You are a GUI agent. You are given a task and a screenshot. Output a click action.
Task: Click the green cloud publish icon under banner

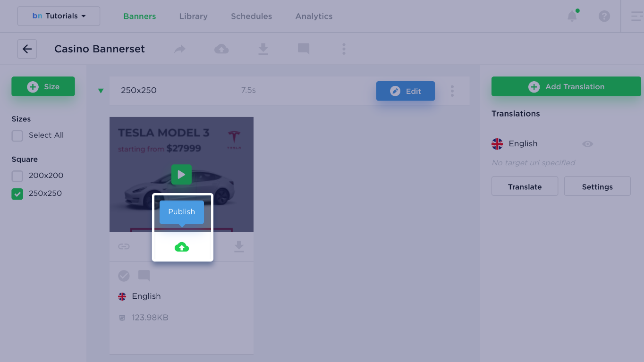coord(182,247)
